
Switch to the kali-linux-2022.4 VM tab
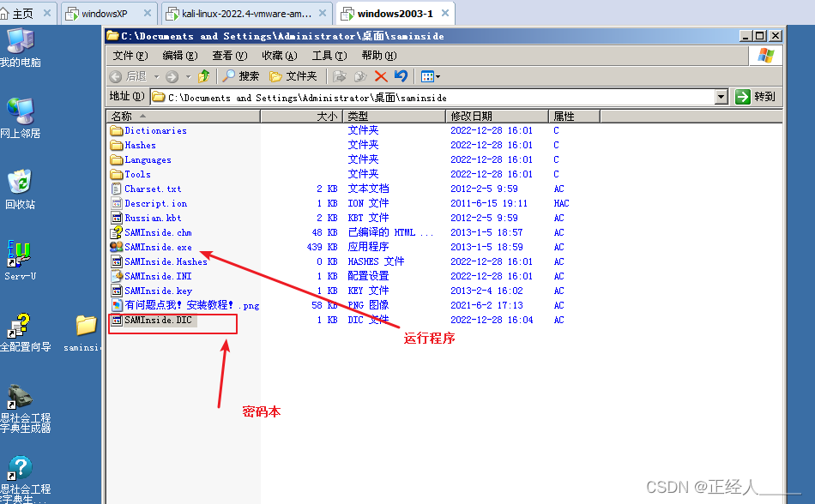click(246, 14)
